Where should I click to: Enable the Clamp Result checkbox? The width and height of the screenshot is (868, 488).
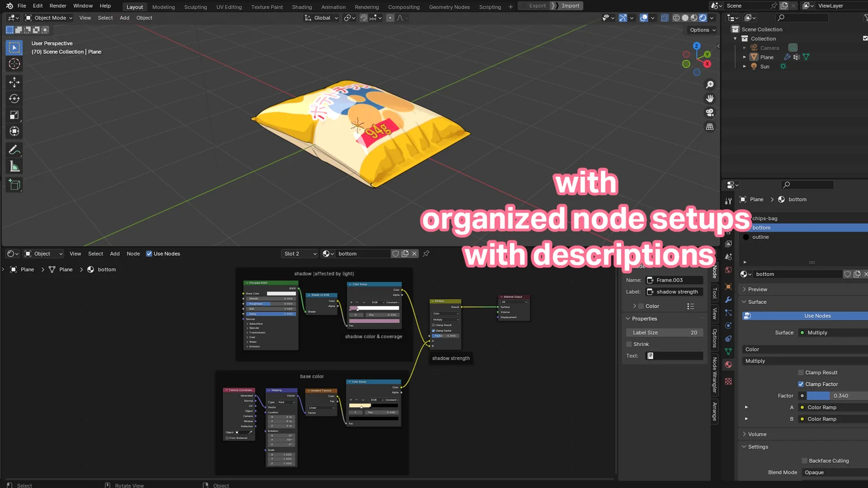801,373
